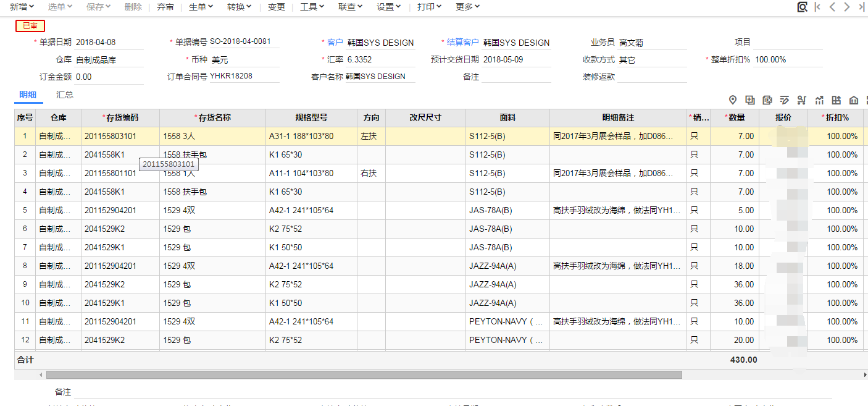The image size is (868, 406).
Task: Click the 弃审 button
Action: click(165, 7)
